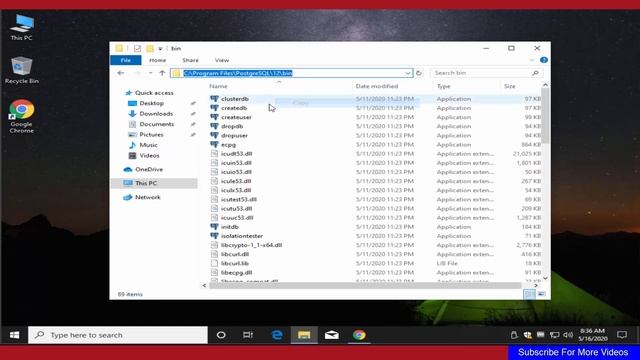Image resolution: width=640 pixels, height=360 pixels.
Task: Launch Google Chrome from desktop shortcut
Action: (x=22, y=116)
